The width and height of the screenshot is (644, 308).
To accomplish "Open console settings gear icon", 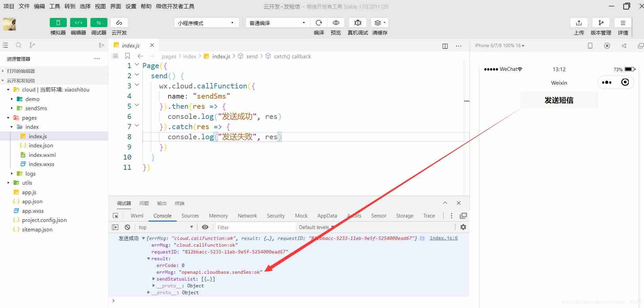I will 463,227.
